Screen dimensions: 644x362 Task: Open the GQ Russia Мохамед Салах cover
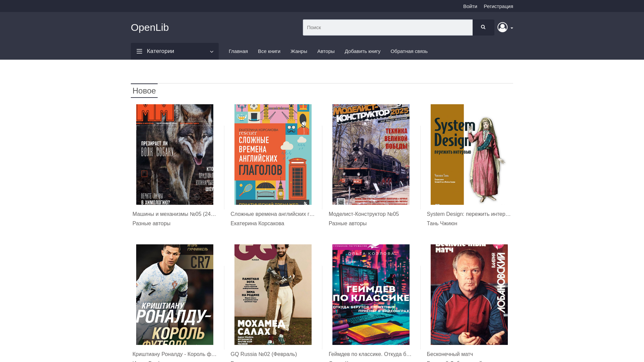pos(273,295)
